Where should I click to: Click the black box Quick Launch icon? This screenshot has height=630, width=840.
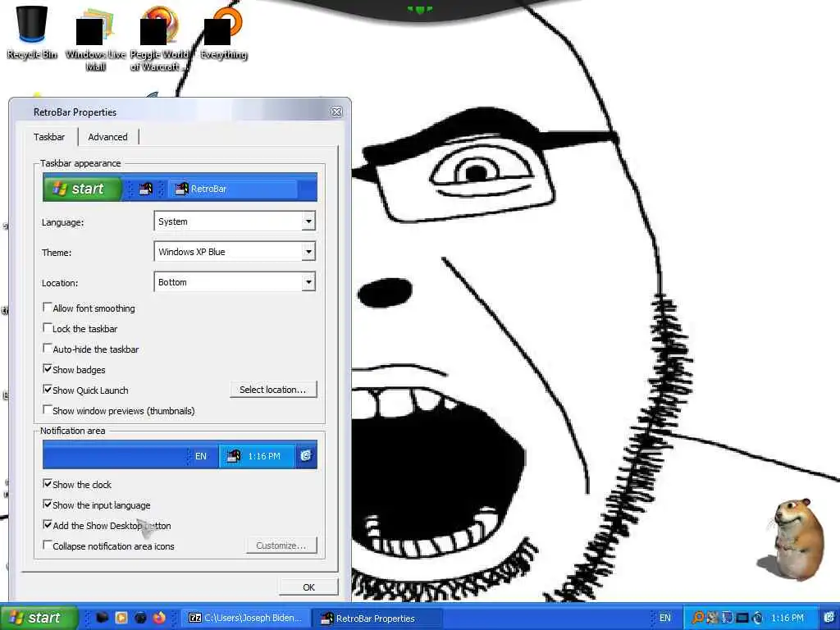[x=103, y=618]
